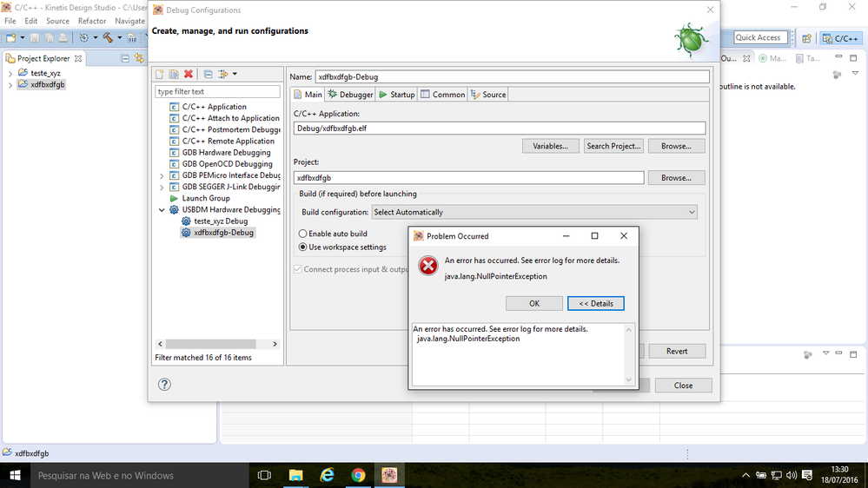
Task: Open Chrome from taskbar
Action: tap(358, 475)
